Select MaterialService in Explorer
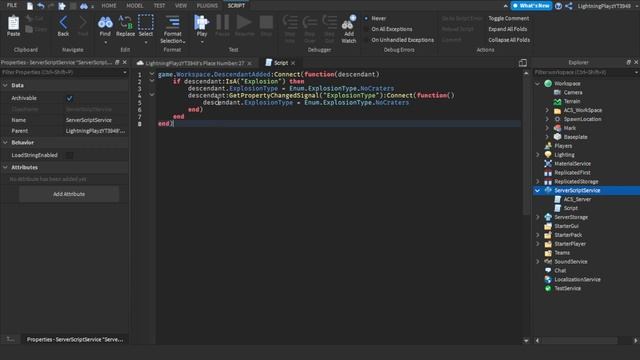 [572, 164]
